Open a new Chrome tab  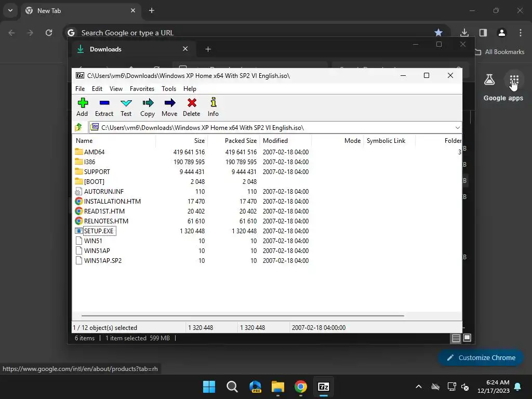pos(152,10)
